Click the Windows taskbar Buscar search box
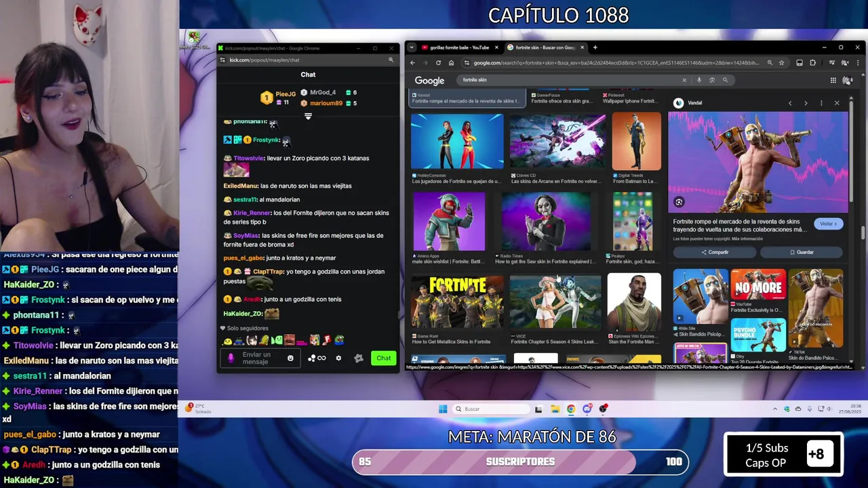This screenshot has width=868, height=488. [492, 409]
